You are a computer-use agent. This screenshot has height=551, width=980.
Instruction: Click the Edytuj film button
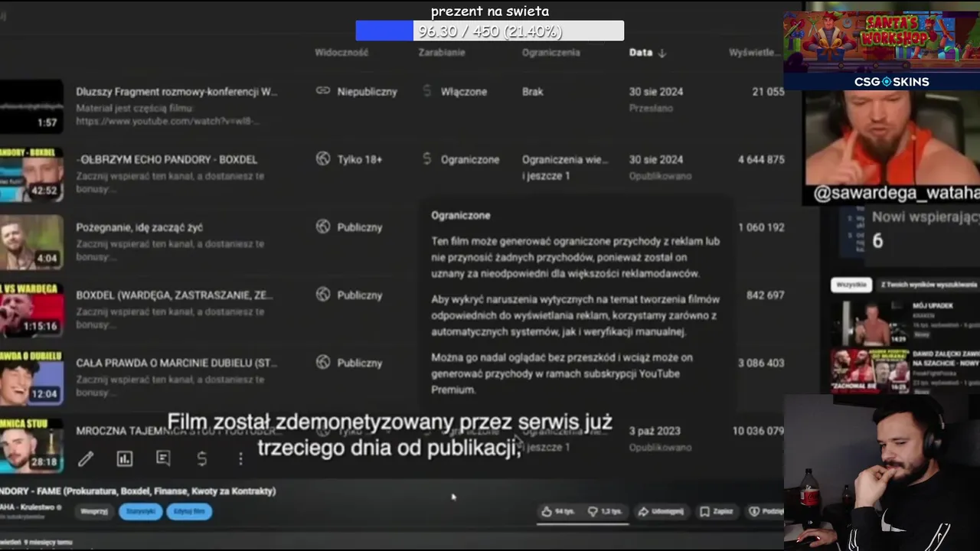189,511
